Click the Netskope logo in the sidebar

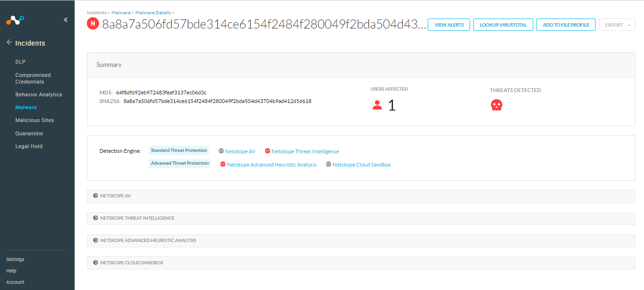click(x=14, y=20)
